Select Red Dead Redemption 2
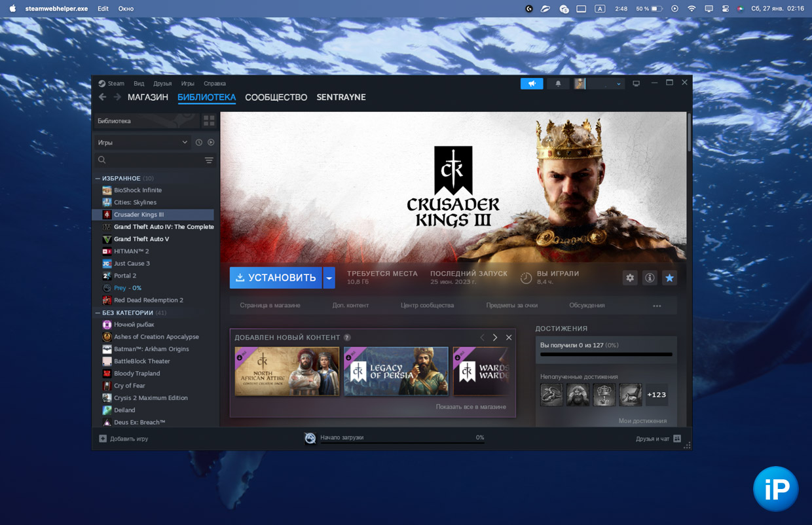812x525 pixels. coord(154,300)
